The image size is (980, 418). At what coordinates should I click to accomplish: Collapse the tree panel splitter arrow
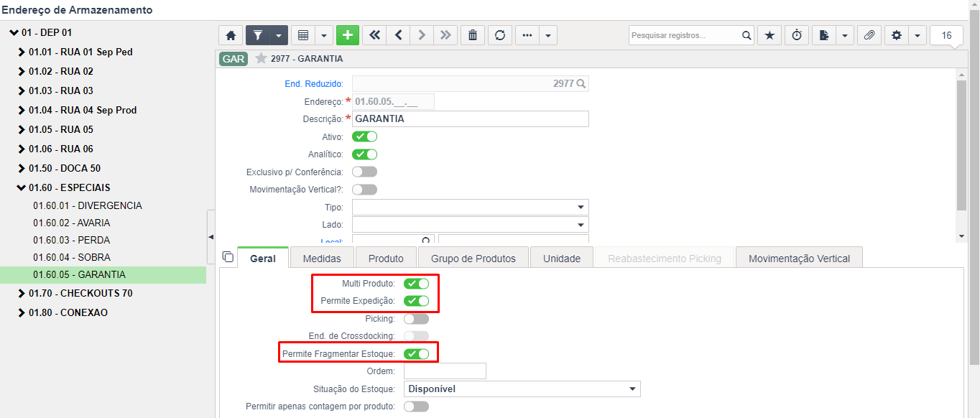tap(211, 237)
